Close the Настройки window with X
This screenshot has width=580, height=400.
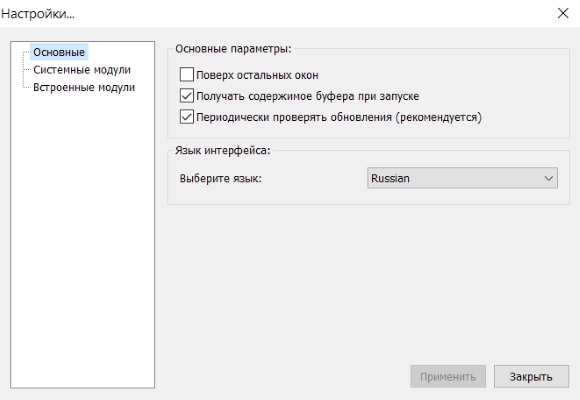563,13
